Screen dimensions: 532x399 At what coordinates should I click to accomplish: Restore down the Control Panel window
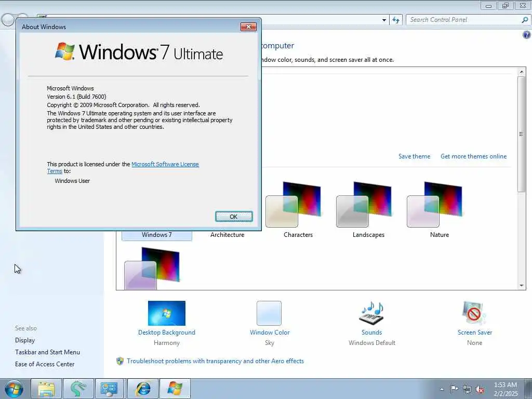506,5
